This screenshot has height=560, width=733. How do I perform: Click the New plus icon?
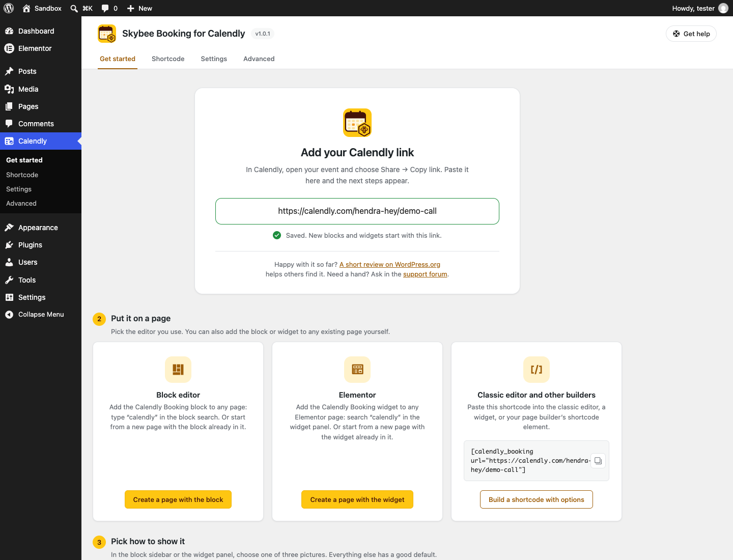(131, 8)
